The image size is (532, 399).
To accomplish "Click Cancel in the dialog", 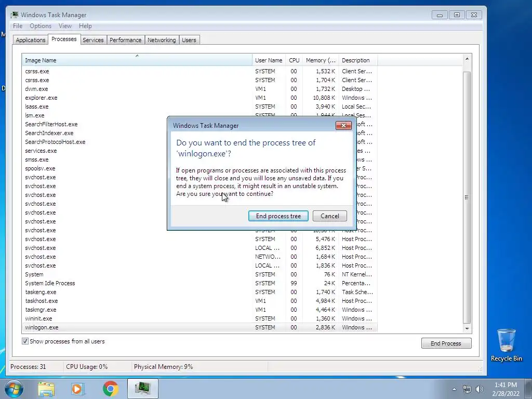I will pos(329,216).
